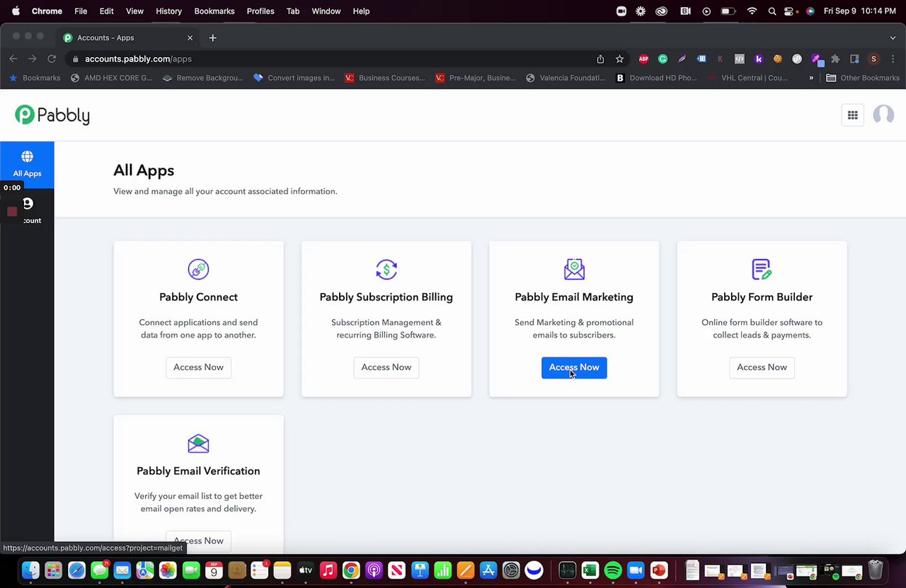Access Now for Pabbly Form Builder
Image resolution: width=906 pixels, height=588 pixels.
click(762, 367)
